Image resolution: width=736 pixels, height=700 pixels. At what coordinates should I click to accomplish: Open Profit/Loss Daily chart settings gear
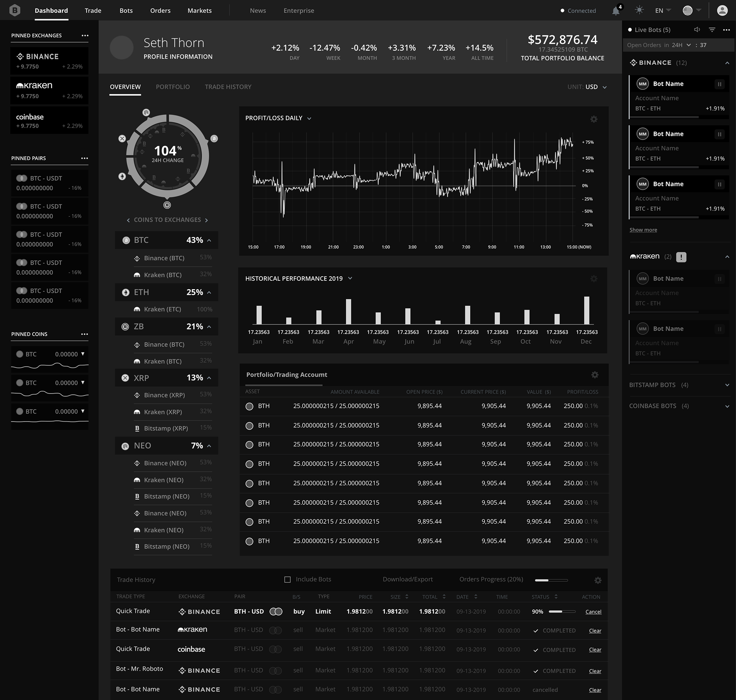pos(594,119)
